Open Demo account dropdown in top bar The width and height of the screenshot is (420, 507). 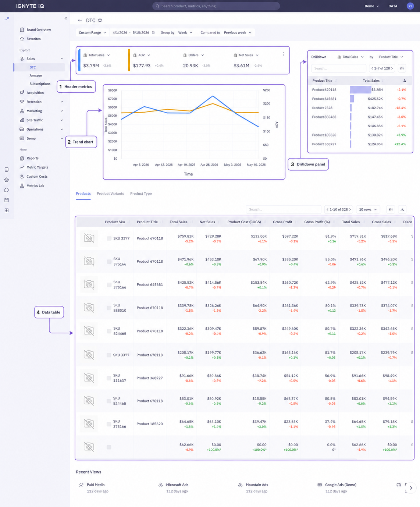(371, 6)
